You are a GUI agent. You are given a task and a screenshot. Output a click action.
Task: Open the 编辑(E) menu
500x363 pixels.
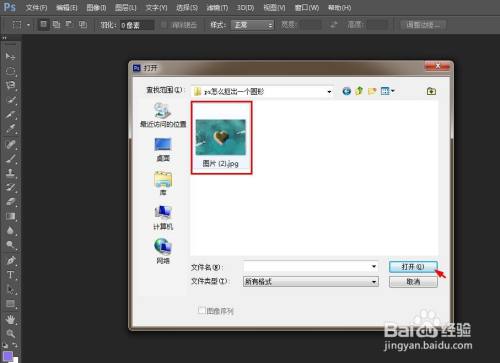tap(67, 7)
